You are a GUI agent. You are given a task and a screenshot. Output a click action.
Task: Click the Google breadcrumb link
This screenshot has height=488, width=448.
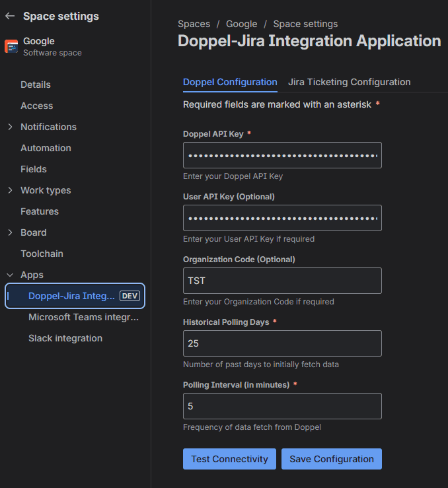tap(242, 24)
